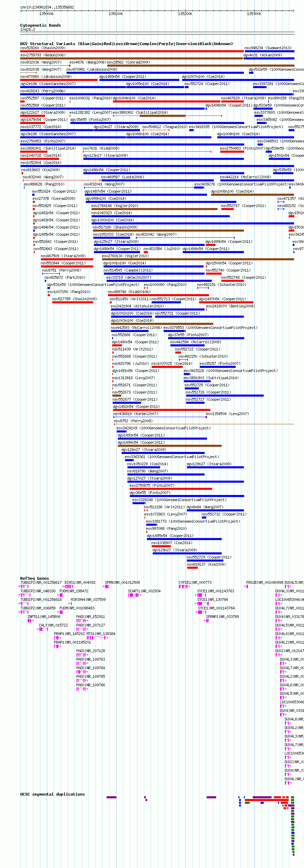The height and width of the screenshot is (868, 304).
Task: Select esv2764146 (Vogler2010) variant label
Action: (115, 206)
